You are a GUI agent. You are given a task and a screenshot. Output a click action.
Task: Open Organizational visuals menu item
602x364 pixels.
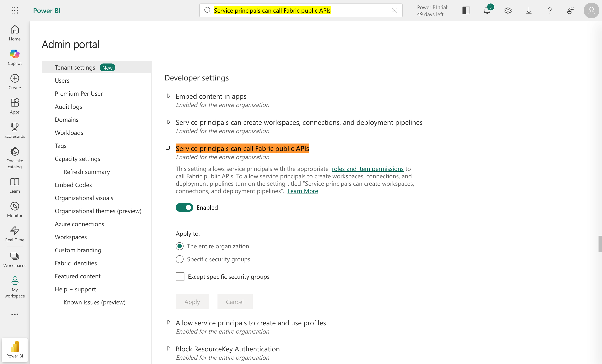coord(84,198)
